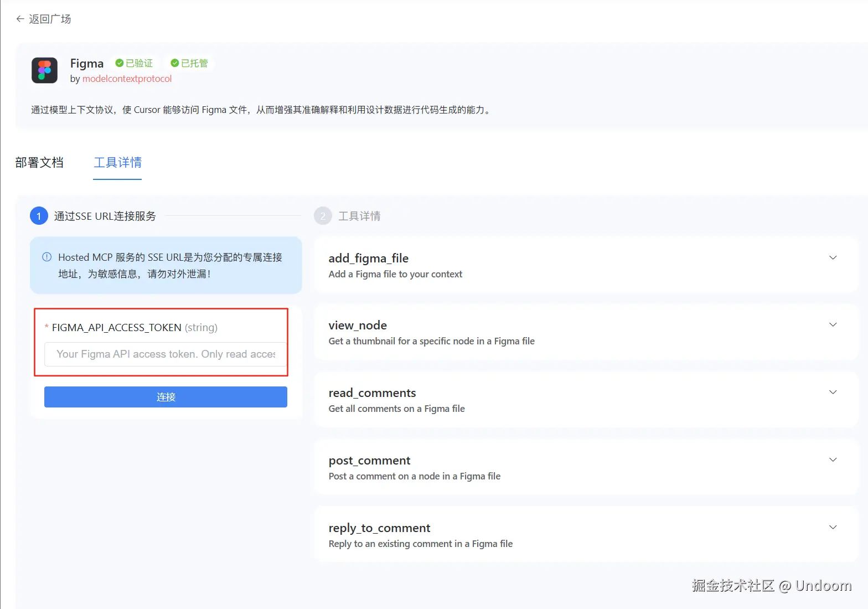
Task: Click the reply_to_comment tool title
Action: click(379, 528)
